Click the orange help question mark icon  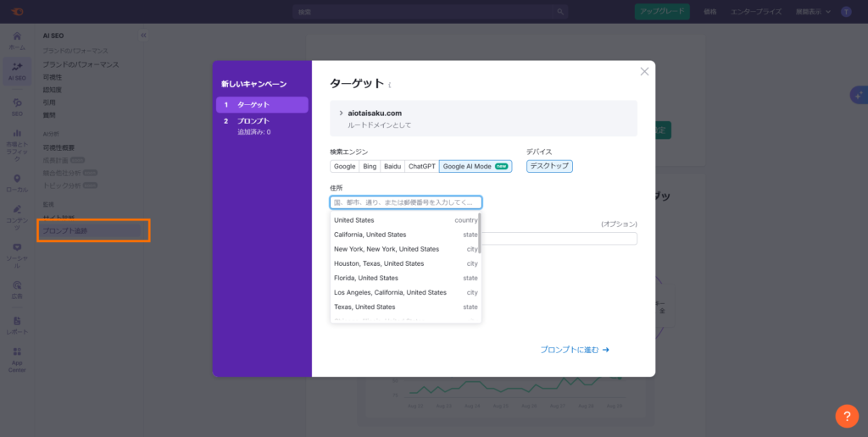tap(846, 416)
